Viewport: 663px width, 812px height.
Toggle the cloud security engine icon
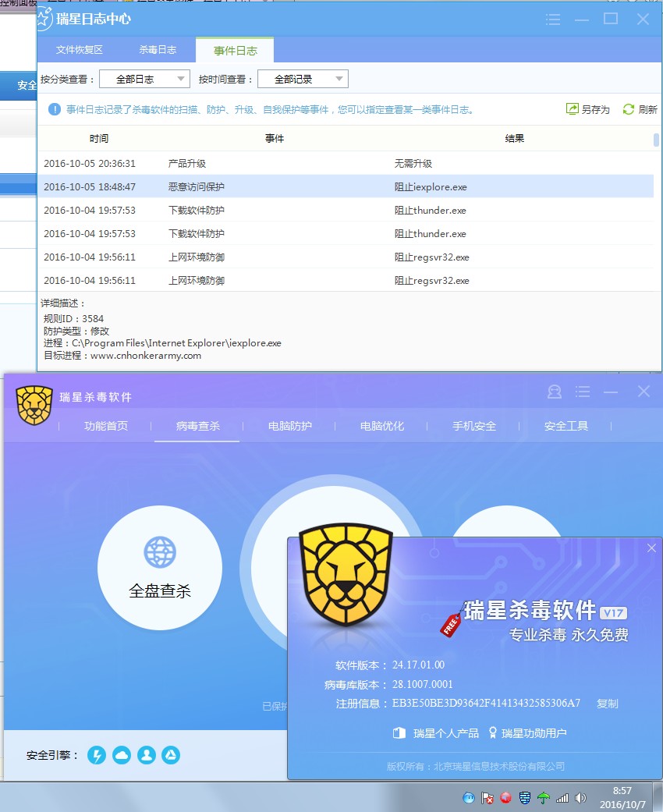(122, 755)
